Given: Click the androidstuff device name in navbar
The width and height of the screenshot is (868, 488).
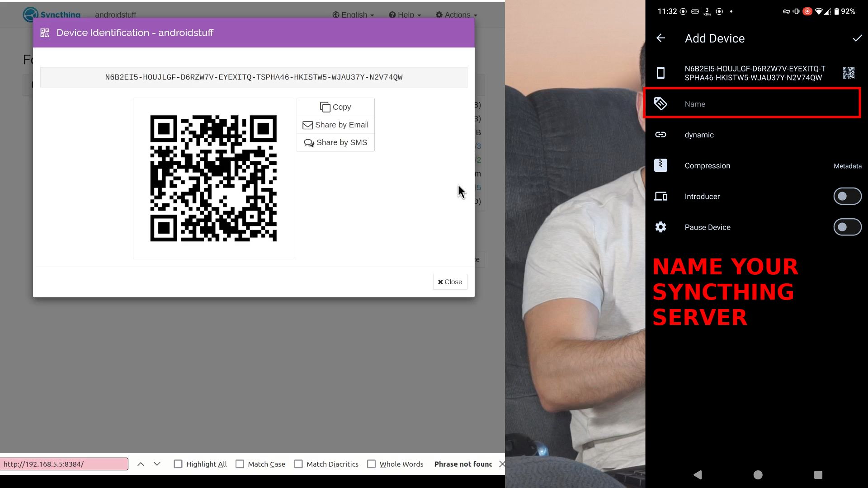Looking at the screenshot, I should (x=115, y=14).
